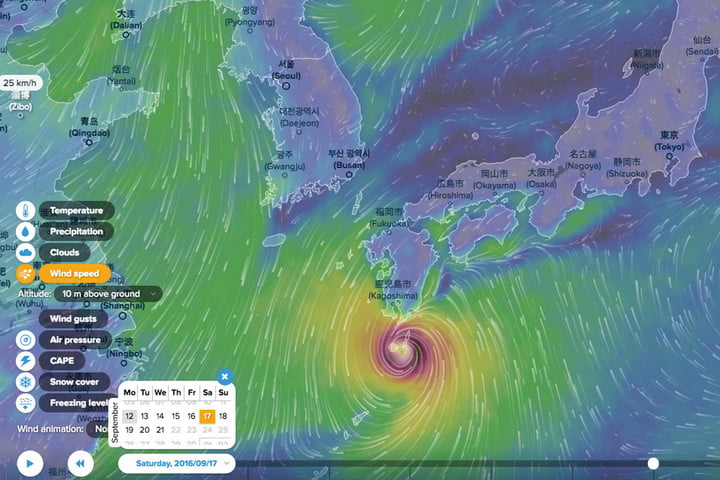The image size is (720, 480).
Task: Click the Precipitation water drop icon
Action: coord(25,231)
